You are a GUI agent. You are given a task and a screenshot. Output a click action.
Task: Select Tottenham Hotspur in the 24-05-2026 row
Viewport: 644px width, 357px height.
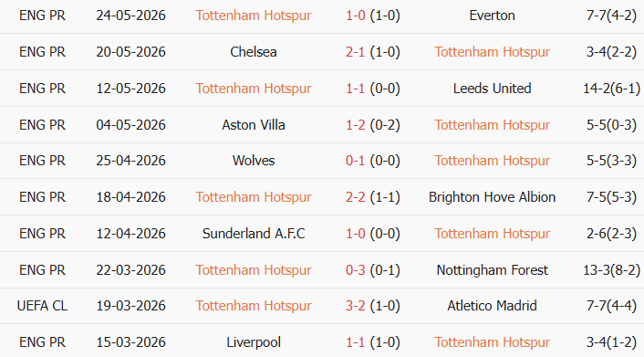(254, 16)
